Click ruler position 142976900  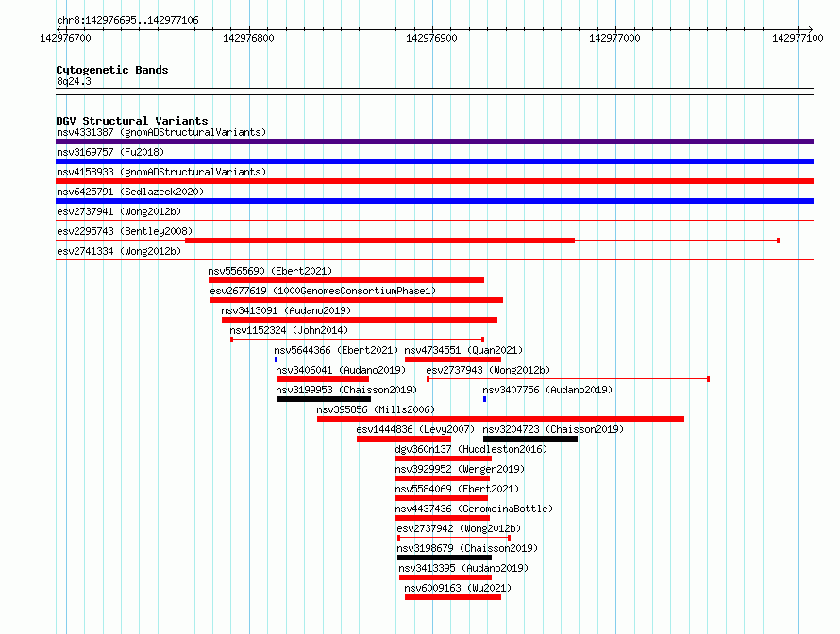point(431,38)
